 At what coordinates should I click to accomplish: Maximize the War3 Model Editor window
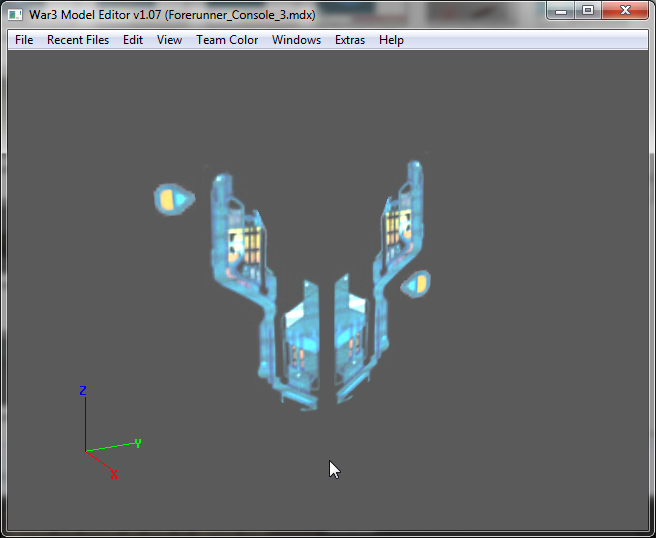(588, 11)
